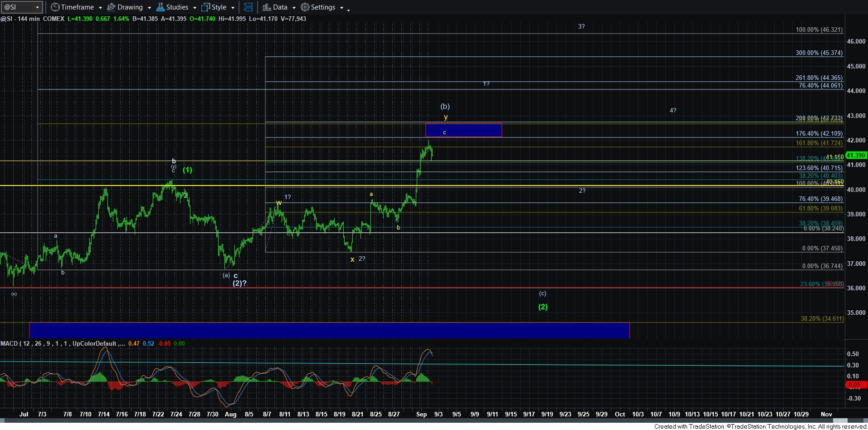Screen dimensions: 868x430
Task: Click the '1.64%' change value
Action: point(121,19)
